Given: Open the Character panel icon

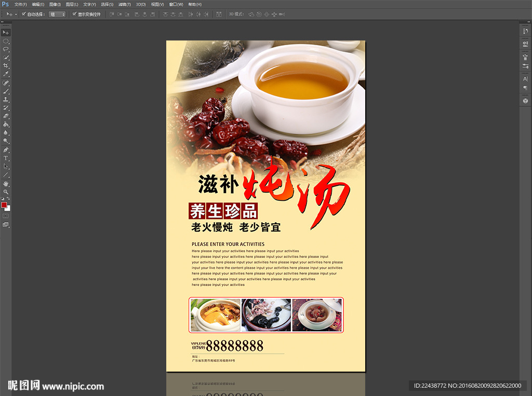Looking at the screenshot, I should [x=525, y=79].
